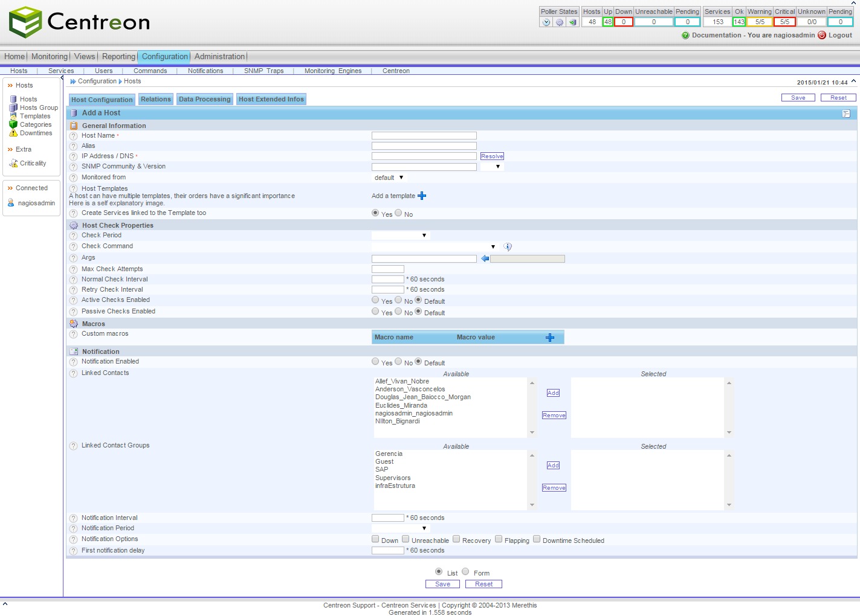Collapse the left sidebar arrow
Image resolution: width=860 pixels, height=616 pixels.
tap(62, 78)
